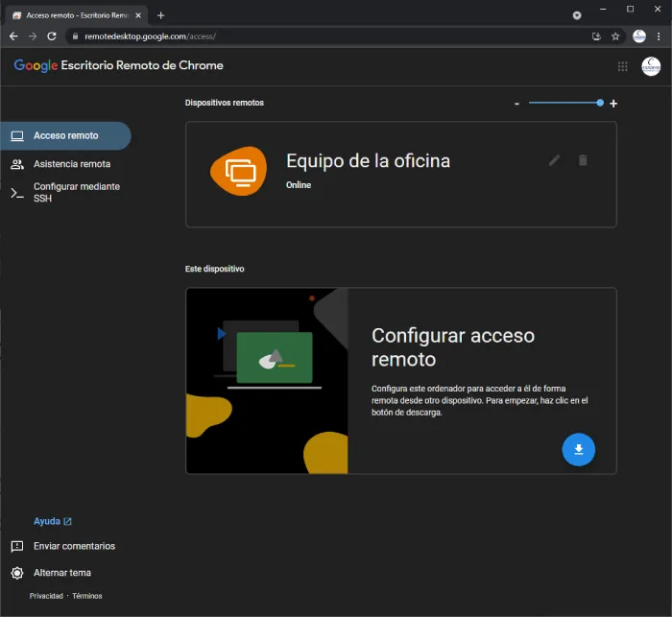Reload the current page
This screenshot has width=672, height=617.
52,36
